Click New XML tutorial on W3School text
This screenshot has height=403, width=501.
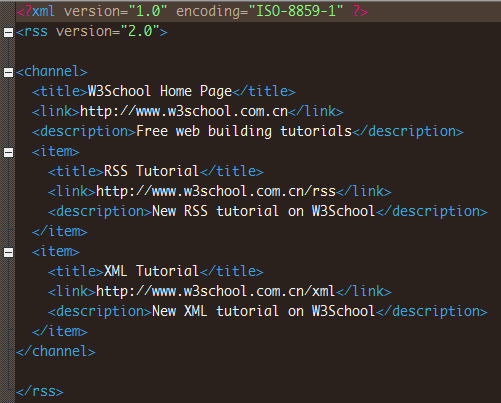click(264, 311)
